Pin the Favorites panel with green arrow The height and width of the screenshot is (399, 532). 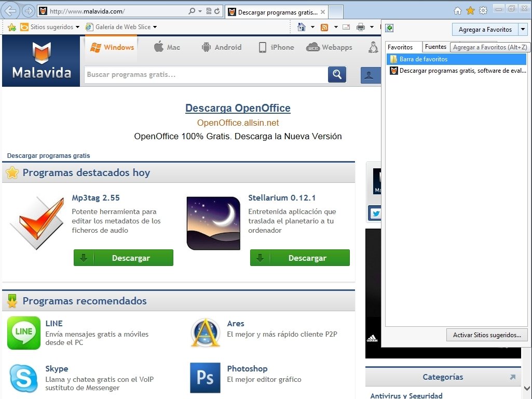click(389, 28)
